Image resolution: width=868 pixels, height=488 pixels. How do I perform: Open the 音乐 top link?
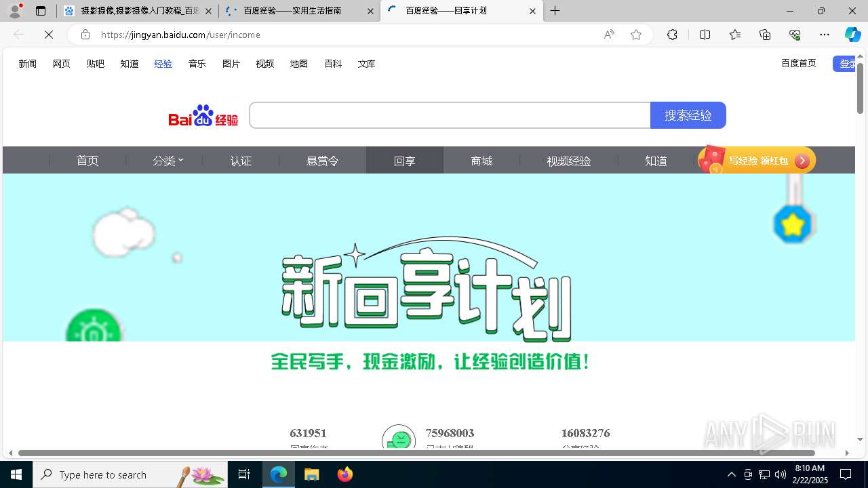[x=197, y=64]
